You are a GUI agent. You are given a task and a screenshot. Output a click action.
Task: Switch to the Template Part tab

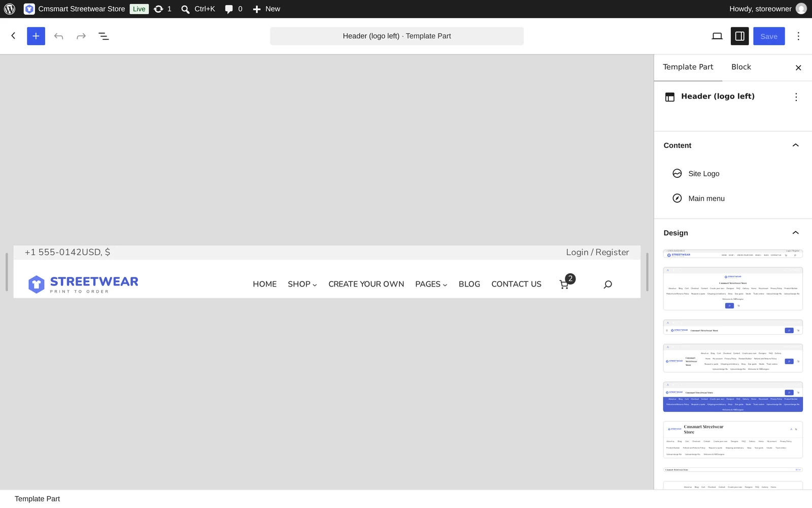click(688, 67)
